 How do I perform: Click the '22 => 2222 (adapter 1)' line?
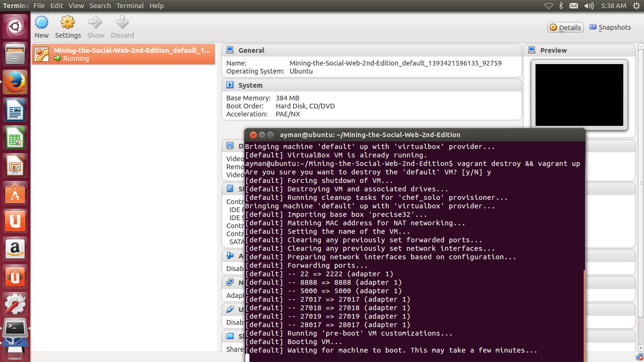319,274
